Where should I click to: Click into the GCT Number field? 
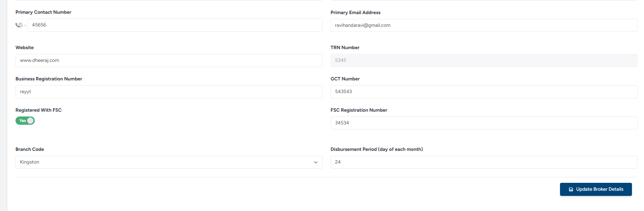484,92
